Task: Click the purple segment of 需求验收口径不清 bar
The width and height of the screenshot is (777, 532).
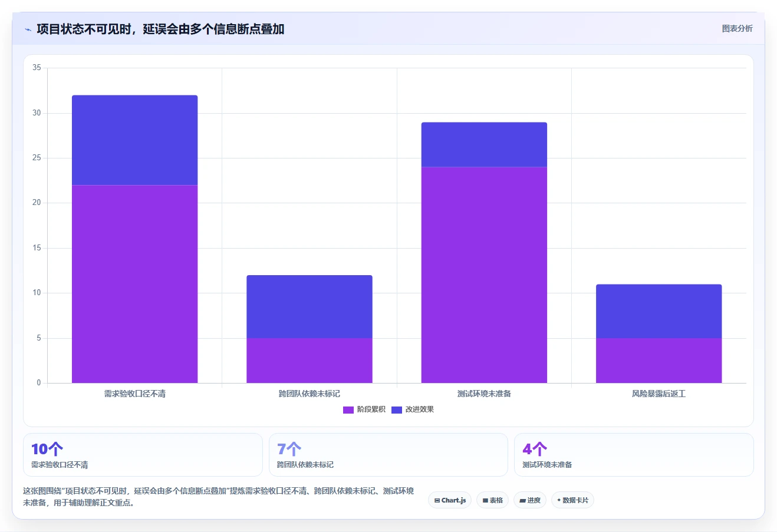Action: click(135, 284)
